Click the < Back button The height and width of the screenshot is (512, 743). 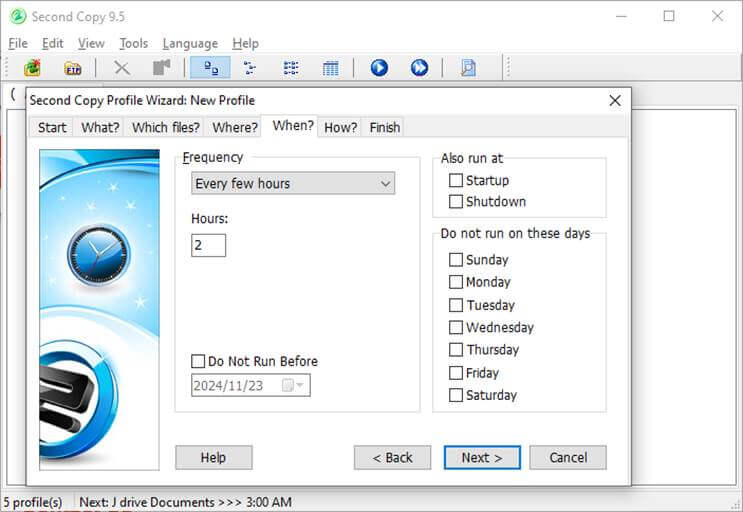392,458
